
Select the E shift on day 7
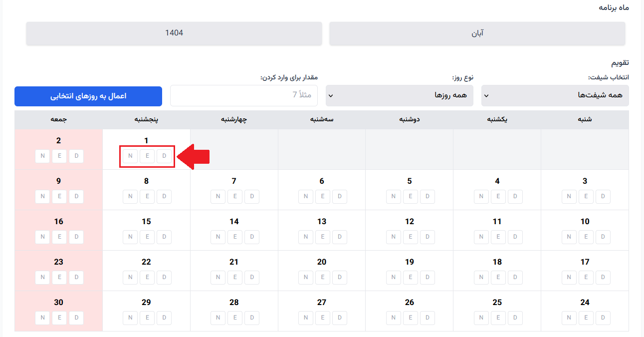point(235,196)
